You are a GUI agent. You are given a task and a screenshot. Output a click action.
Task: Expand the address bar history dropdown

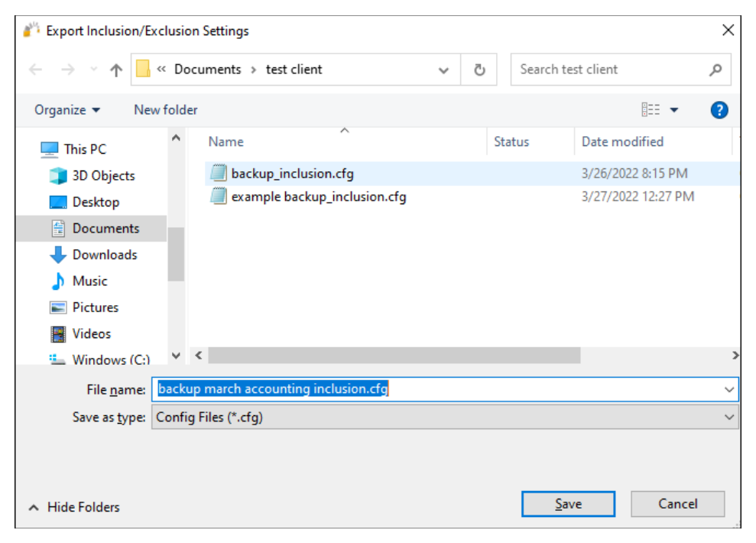tap(443, 70)
